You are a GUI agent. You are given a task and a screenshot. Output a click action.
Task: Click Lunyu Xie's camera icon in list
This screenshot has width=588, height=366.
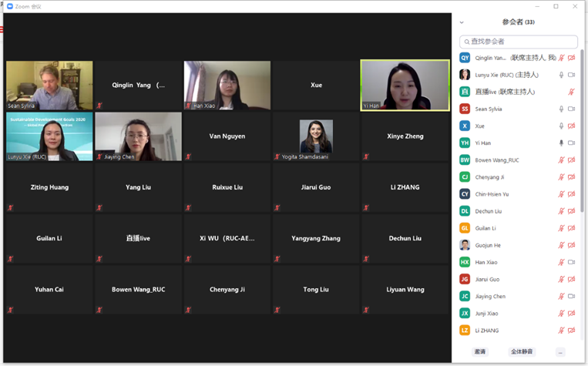coord(571,76)
